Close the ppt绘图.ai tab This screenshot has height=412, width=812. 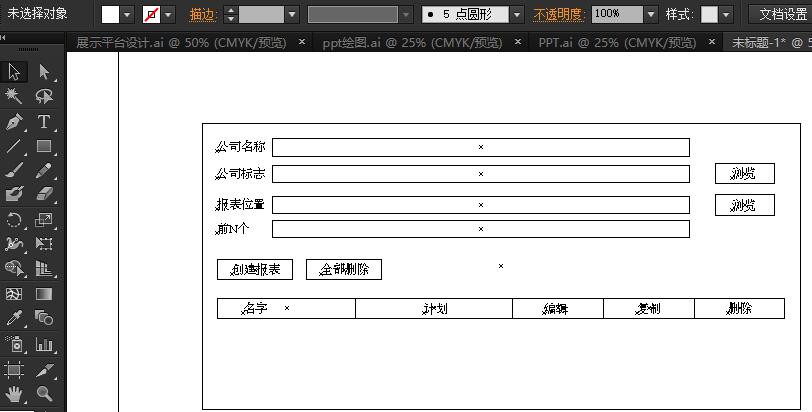point(518,42)
